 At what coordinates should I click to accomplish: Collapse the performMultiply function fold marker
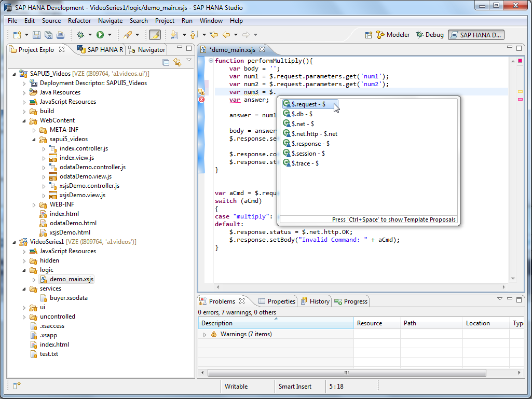point(211,61)
